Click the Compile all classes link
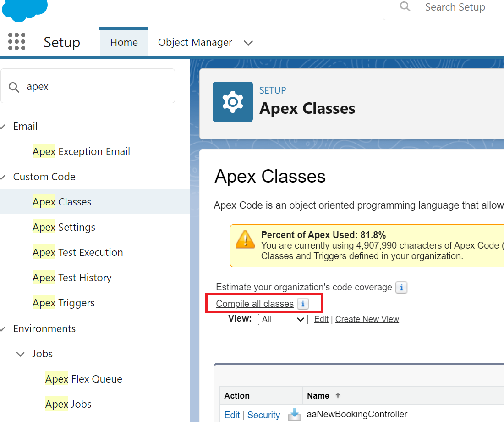 click(255, 304)
